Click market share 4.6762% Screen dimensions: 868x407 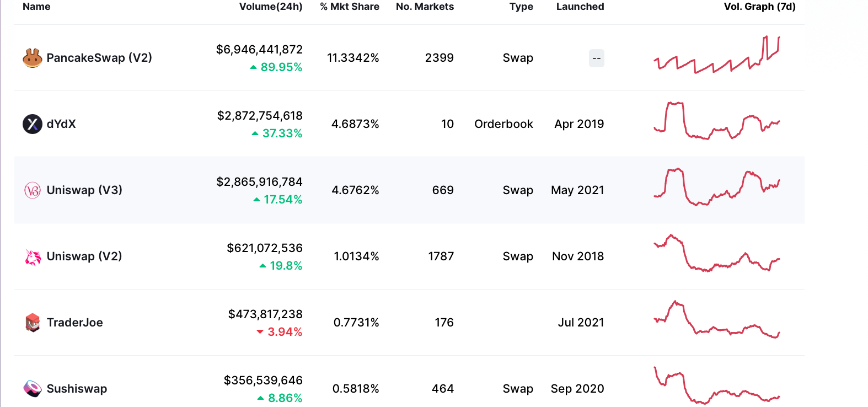355,190
